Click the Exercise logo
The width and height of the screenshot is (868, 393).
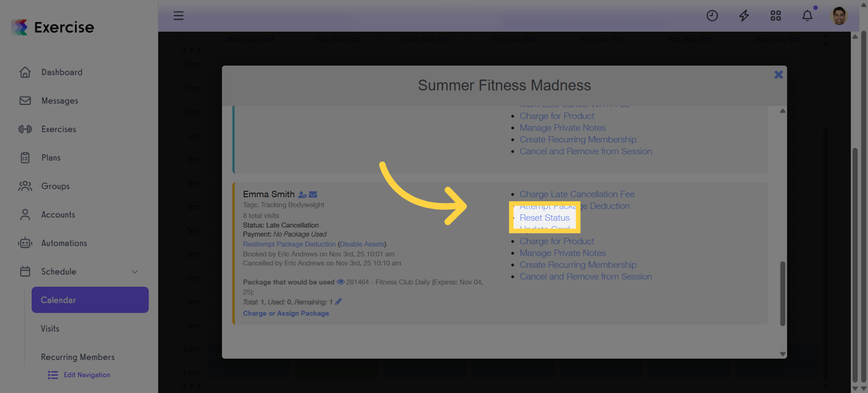coord(53,27)
